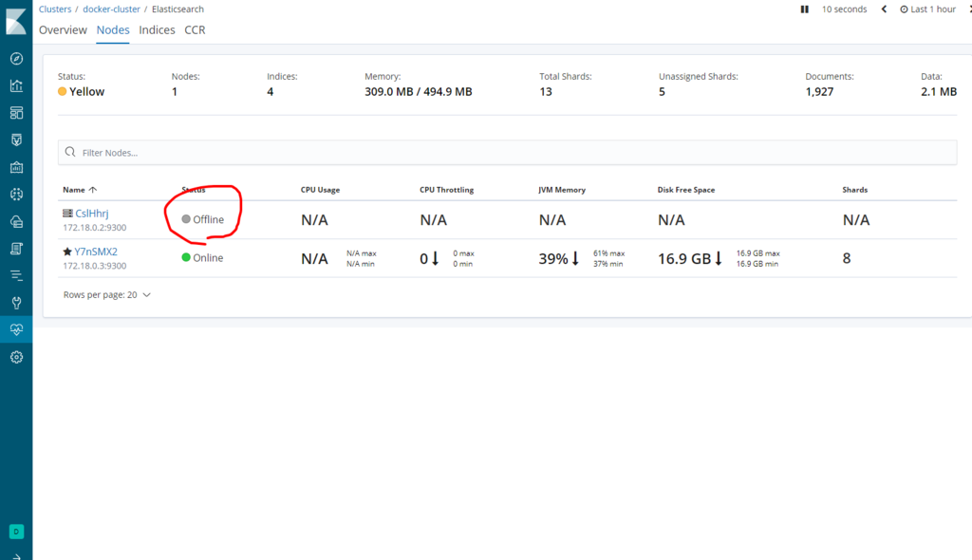Open Visualize chart icon in sidebar
The width and height of the screenshot is (972, 560).
pos(17,85)
